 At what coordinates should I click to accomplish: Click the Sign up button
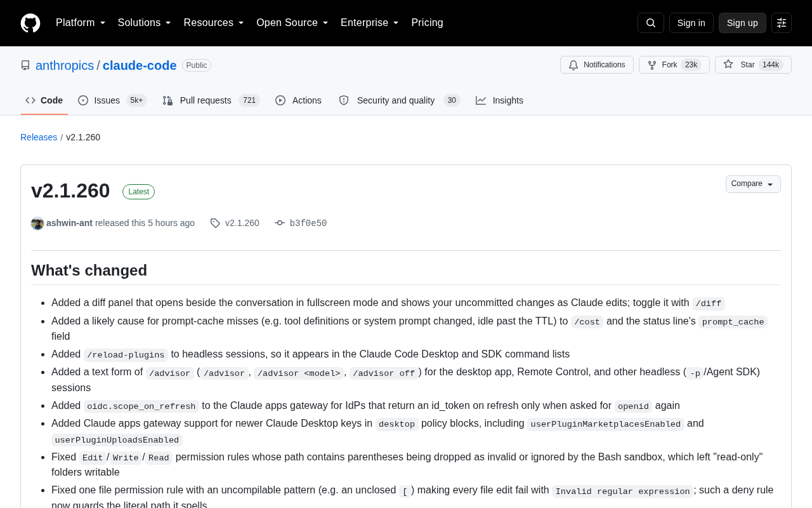click(742, 23)
